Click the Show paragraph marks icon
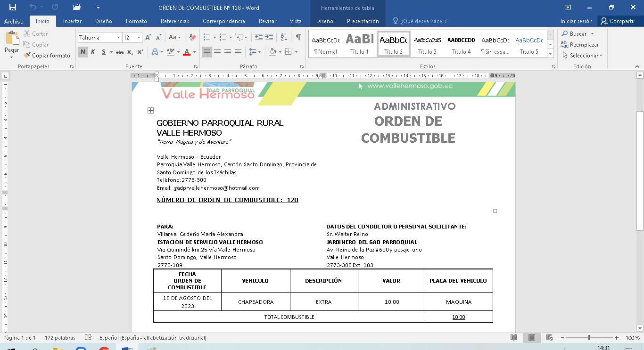 tap(298, 37)
